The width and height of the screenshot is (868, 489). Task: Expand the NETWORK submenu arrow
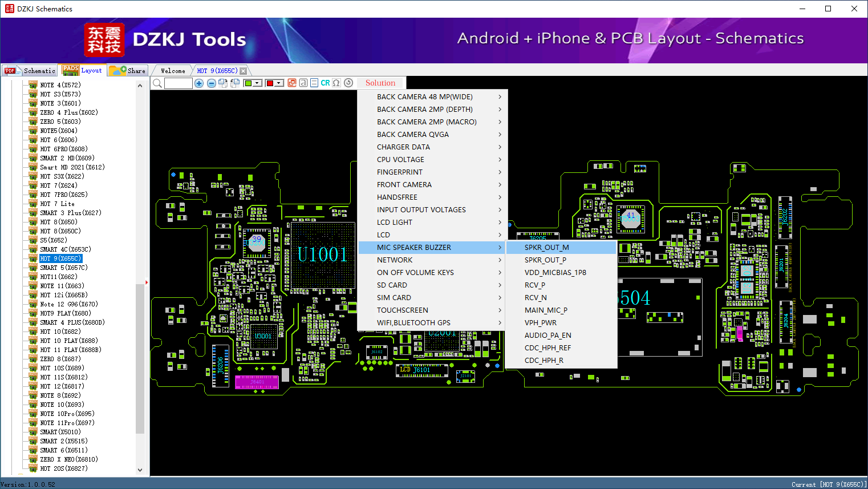click(500, 260)
